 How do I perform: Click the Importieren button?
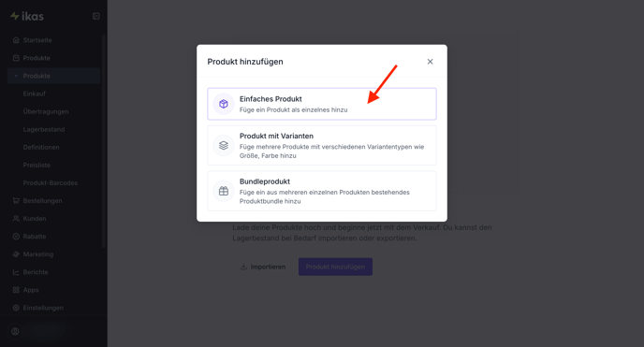[x=263, y=267]
